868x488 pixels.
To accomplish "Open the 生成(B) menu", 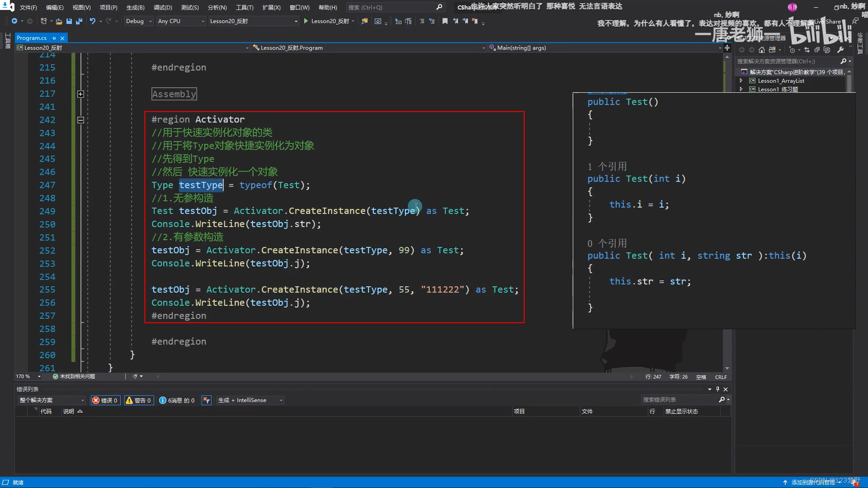I will (135, 8).
